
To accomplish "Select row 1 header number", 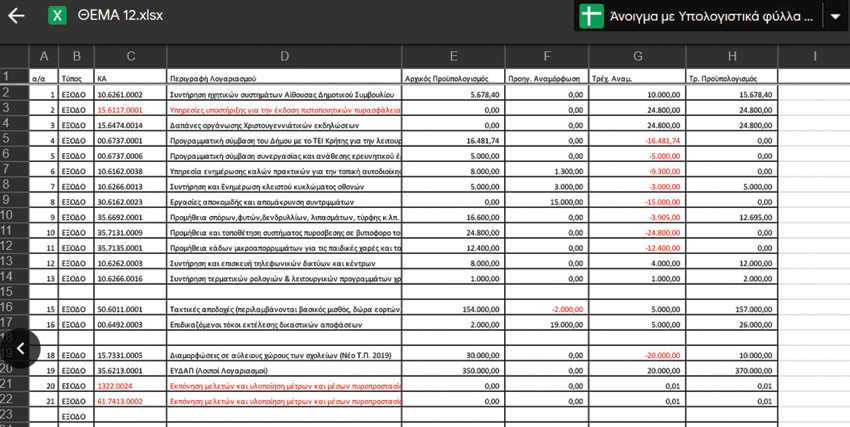I will pos(7,77).
